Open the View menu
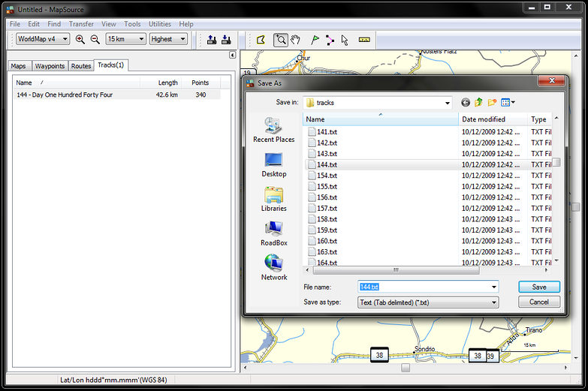The height and width of the screenshot is (391, 588). (108, 24)
